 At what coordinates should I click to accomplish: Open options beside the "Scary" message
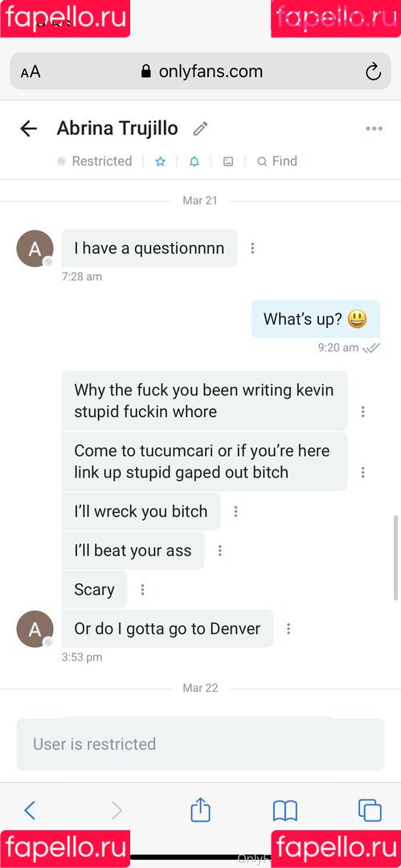tap(142, 590)
